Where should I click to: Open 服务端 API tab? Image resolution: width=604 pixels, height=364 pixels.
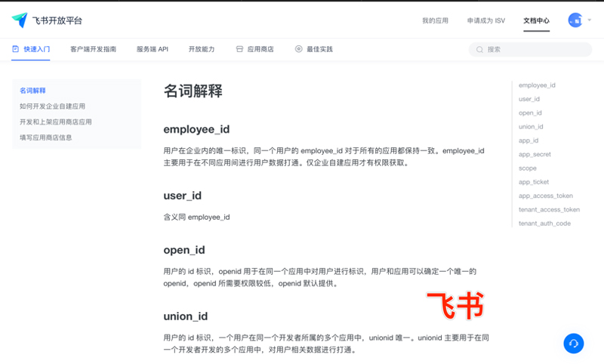pyautogui.click(x=153, y=49)
